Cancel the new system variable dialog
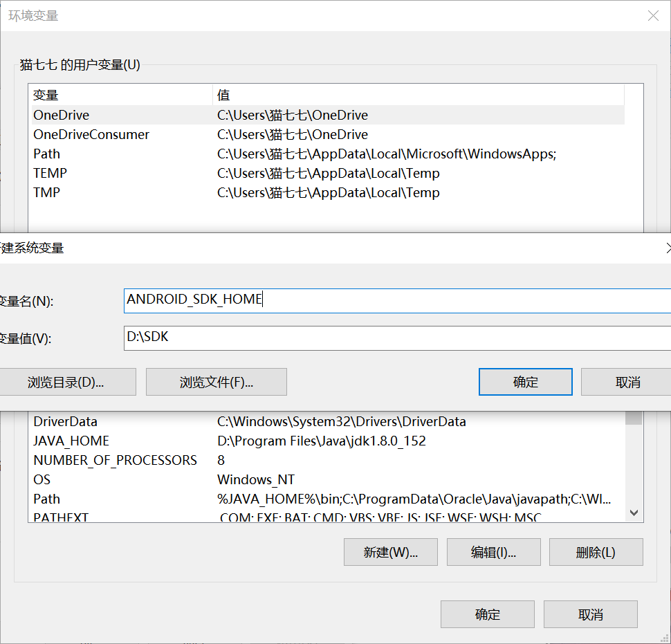Image resolution: width=671 pixels, height=644 pixels. point(627,382)
